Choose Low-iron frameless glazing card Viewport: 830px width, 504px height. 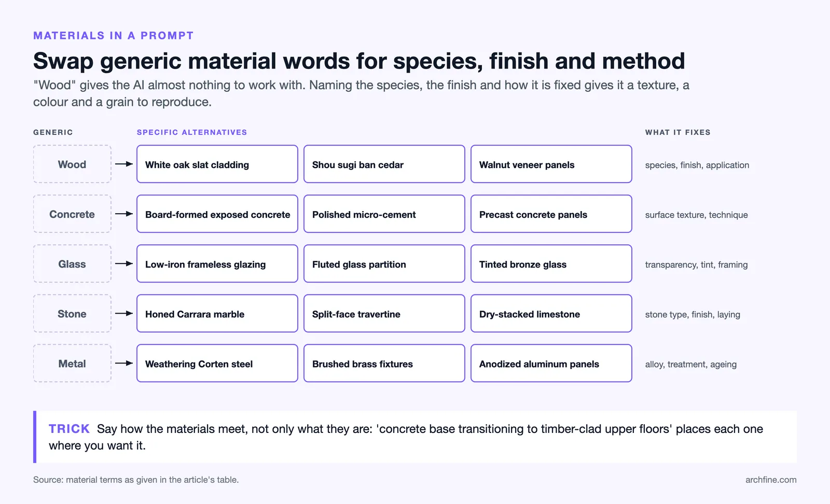(217, 263)
